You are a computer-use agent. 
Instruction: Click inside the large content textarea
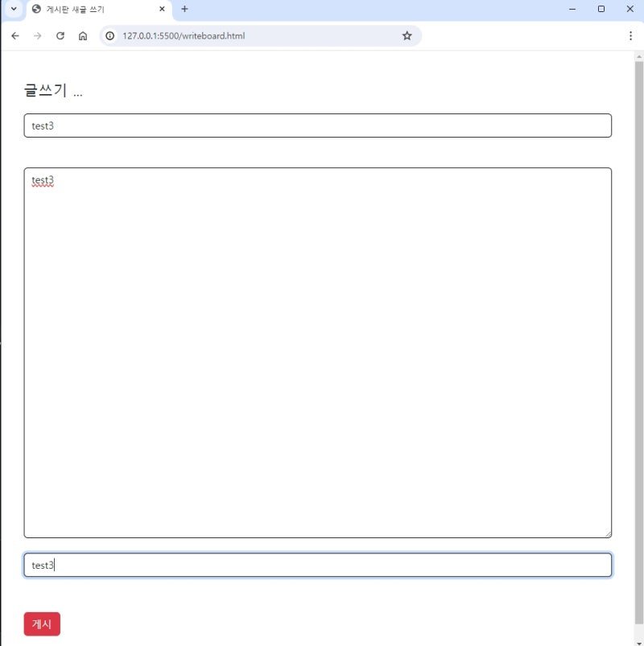[317, 352]
